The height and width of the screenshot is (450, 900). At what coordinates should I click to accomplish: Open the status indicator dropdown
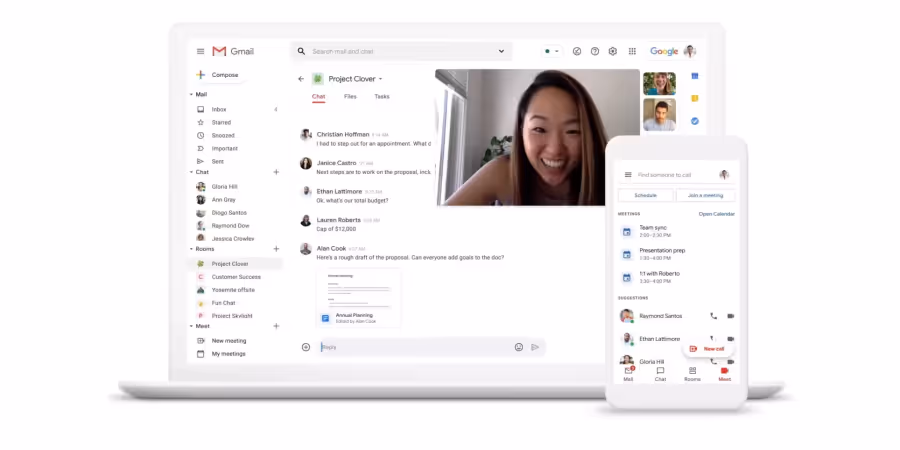(x=552, y=51)
